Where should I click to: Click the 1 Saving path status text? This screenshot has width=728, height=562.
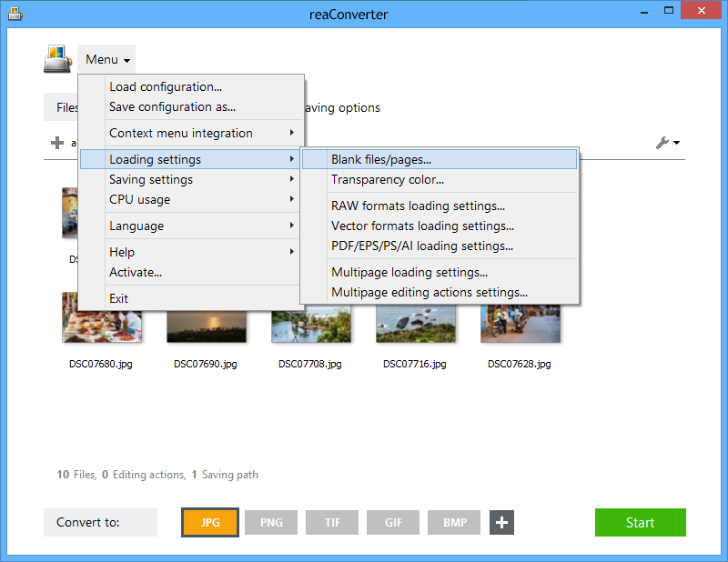(x=225, y=475)
